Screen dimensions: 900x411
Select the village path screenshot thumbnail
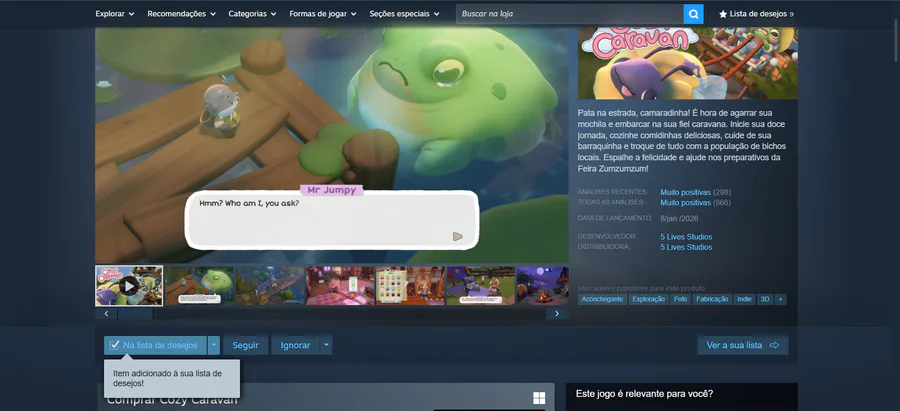[x=270, y=285]
